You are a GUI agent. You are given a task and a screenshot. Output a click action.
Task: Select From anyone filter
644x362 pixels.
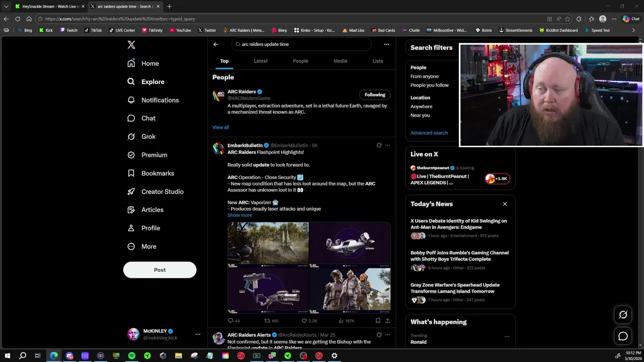tap(425, 76)
